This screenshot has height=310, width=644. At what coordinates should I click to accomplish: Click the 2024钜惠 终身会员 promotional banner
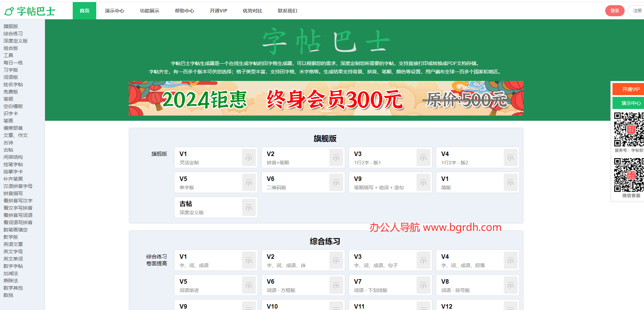[x=325, y=98]
